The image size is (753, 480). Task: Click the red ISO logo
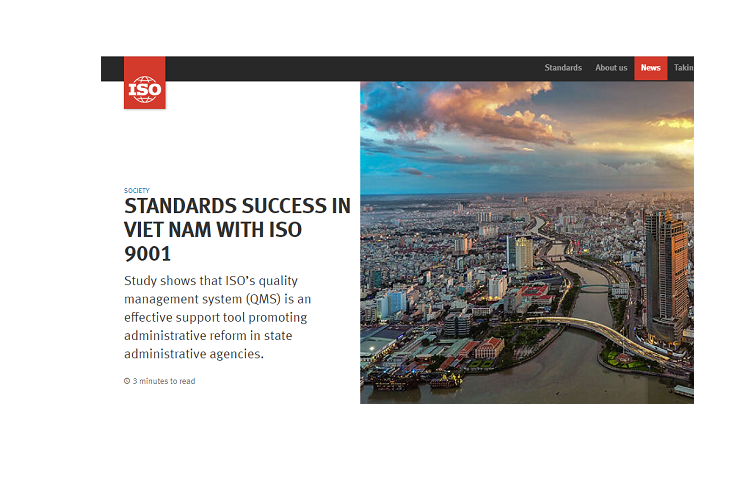point(145,83)
